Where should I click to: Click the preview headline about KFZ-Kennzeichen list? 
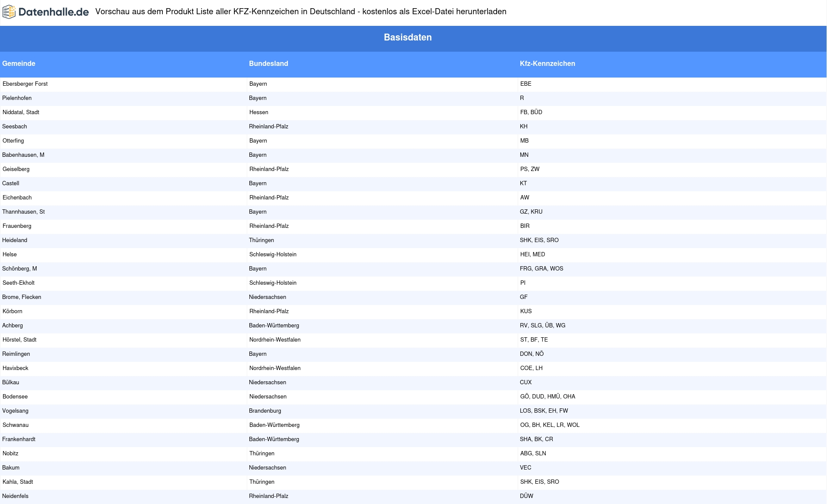click(x=301, y=12)
